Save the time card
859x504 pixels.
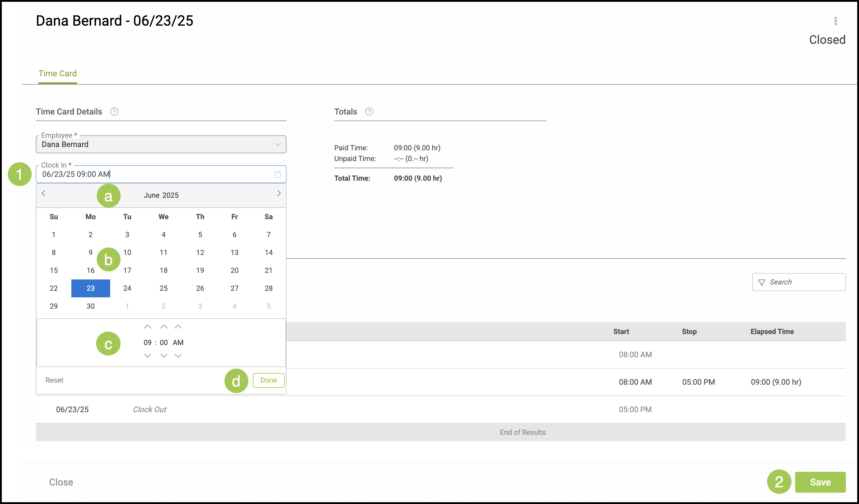coord(820,482)
